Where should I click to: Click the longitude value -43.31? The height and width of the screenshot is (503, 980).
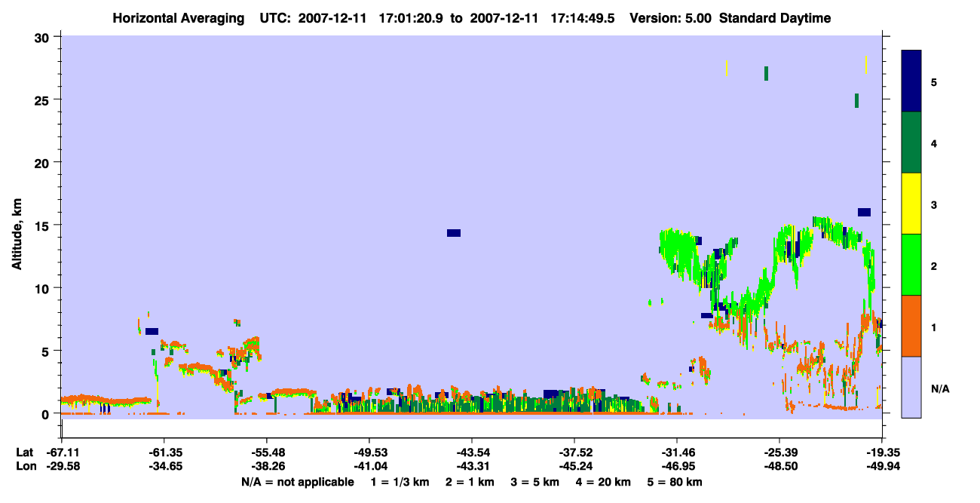(x=472, y=466)
